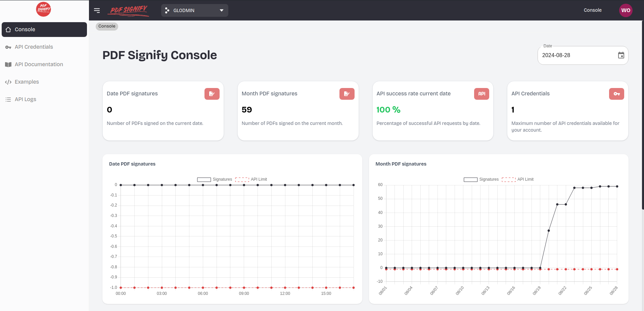Click the '12:00' axis label in Date chart
This screenshot has width=644, height=311.
[285, 294]
